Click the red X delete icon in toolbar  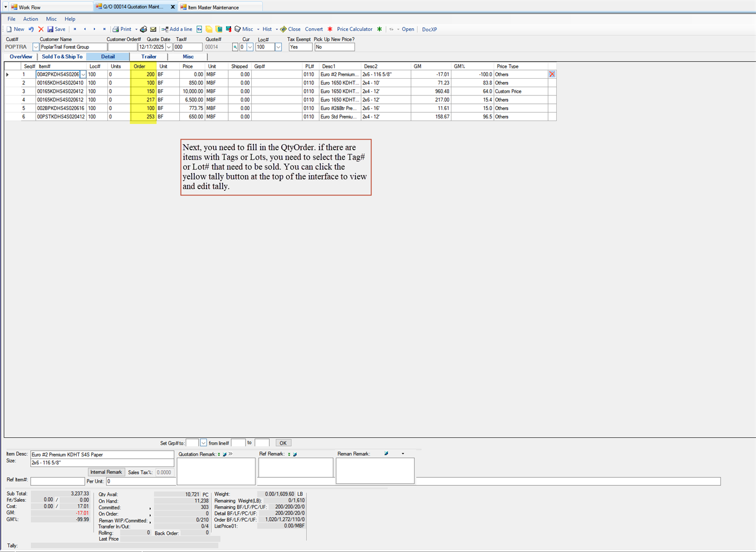41,29
